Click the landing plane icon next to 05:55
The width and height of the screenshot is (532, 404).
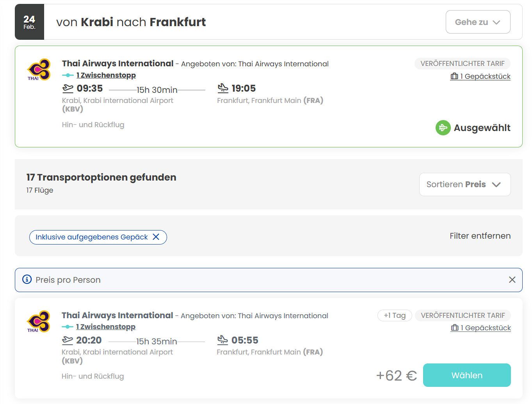click(222, 340)
